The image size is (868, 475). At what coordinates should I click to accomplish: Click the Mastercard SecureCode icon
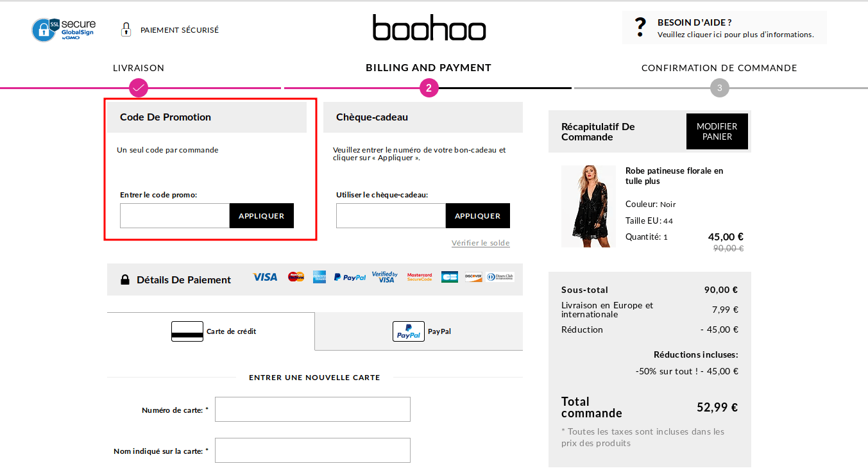pyautogui.click(x=420, y=276)
